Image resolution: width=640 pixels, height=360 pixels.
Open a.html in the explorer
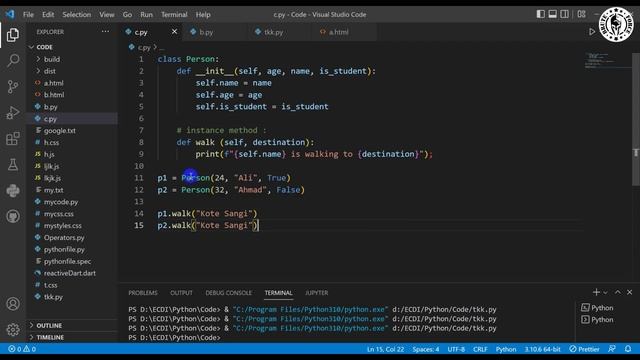pyautogui.click(x=73, y=83)
